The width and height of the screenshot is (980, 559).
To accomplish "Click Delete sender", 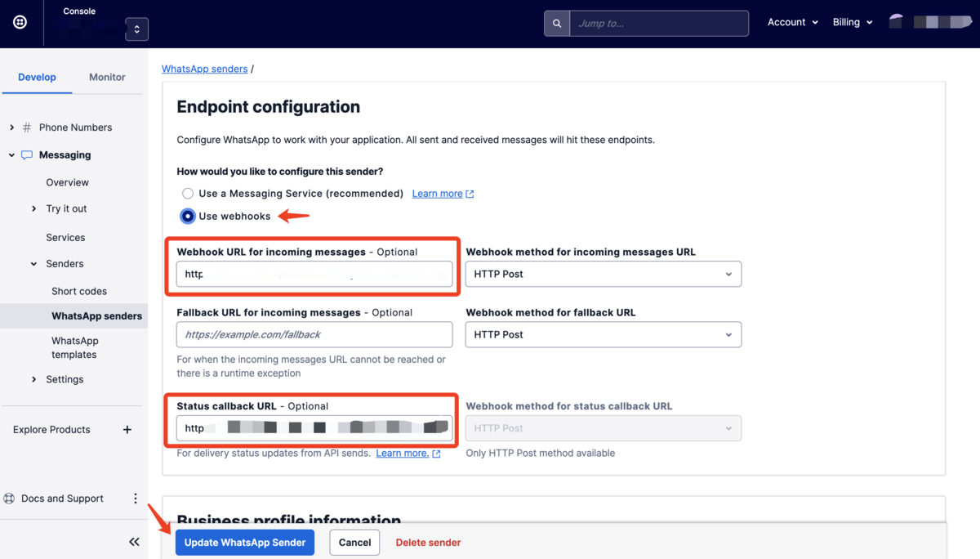I will point(428,543).
